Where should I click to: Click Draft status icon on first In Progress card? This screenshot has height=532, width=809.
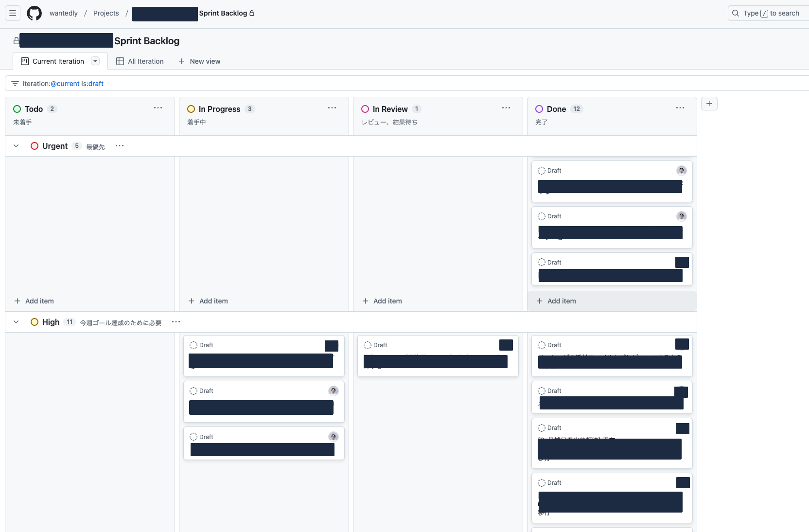[193, 345]
